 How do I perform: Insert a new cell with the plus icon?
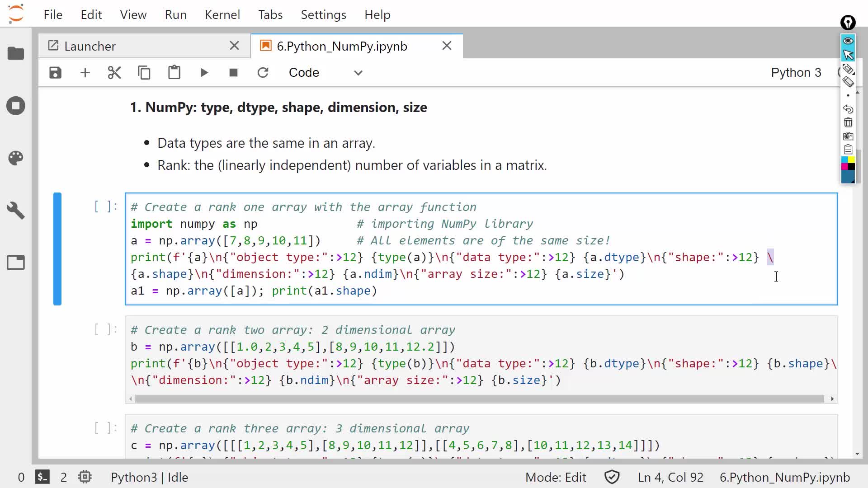[x=85, y=73]
